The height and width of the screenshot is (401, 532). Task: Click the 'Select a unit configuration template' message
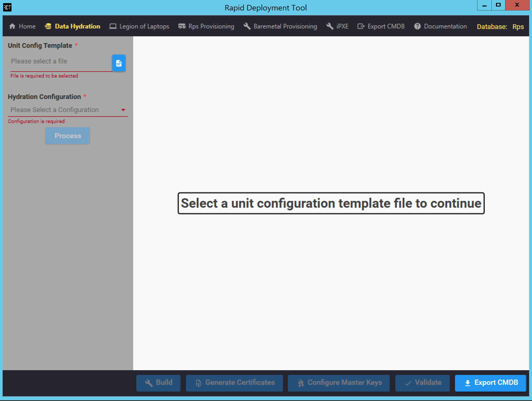(331, 203)
